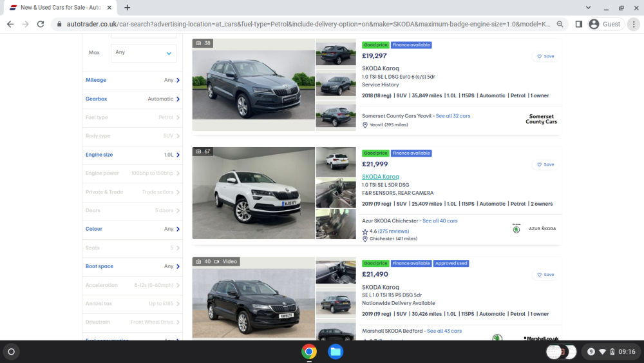
Task: Select the New & Used Cars for Sale tab
Action: point(61,7)
